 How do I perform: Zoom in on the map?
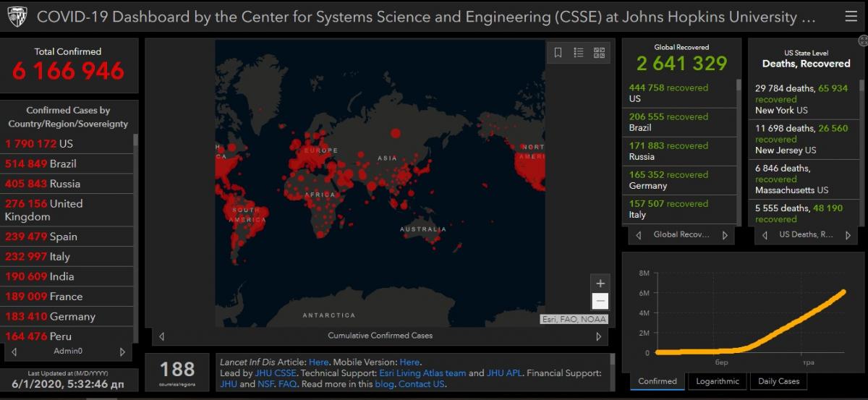click(600, 283)
